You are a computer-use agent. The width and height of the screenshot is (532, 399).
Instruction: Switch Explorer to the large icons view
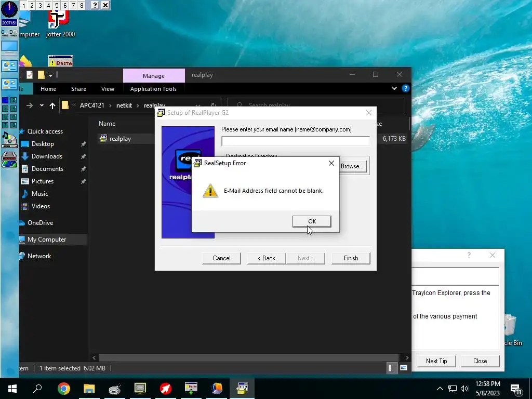[403, 368]
